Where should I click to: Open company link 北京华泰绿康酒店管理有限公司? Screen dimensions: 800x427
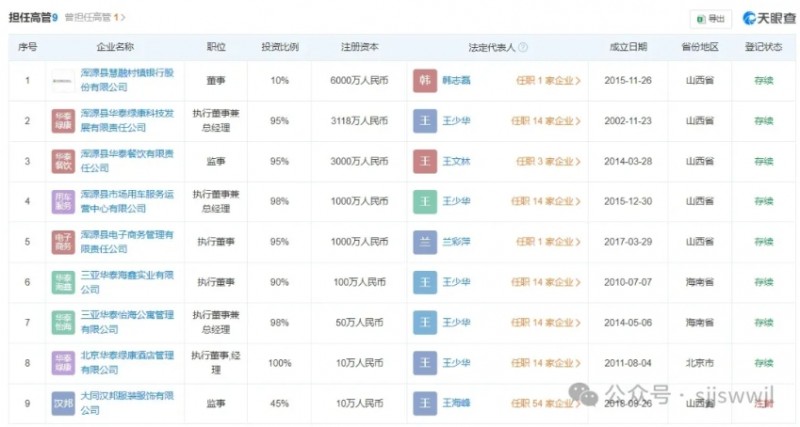(x=127, y=362)
